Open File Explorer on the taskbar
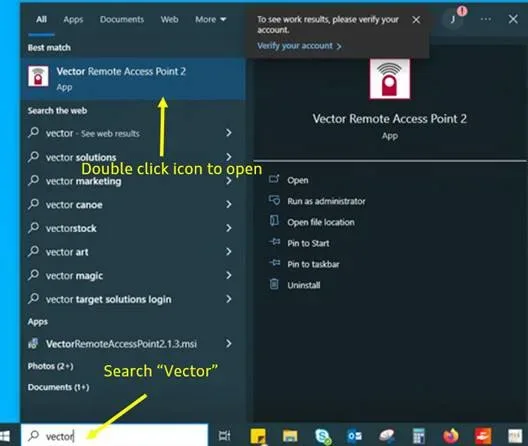Image resolution: width=528 pixels, height=446 pixels. [290, 436]
